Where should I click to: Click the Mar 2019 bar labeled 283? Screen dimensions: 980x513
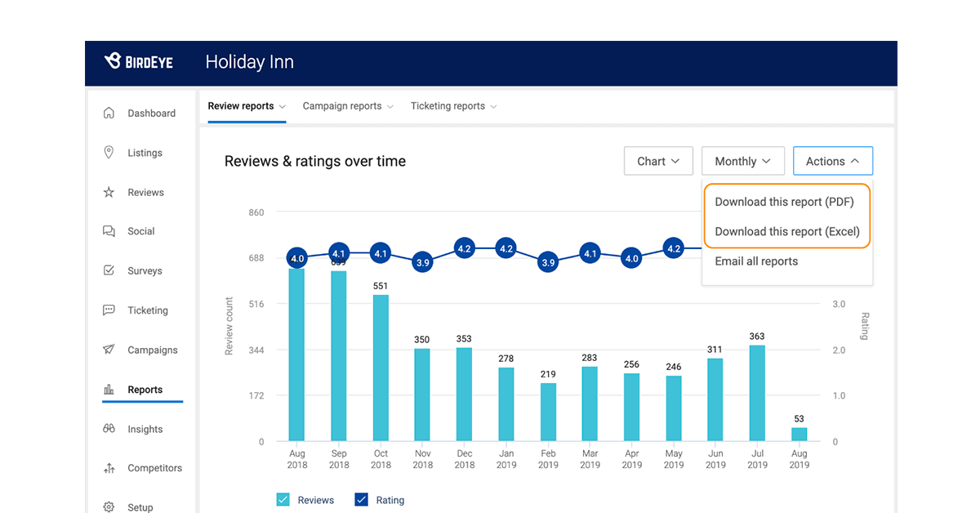(590, 404)
